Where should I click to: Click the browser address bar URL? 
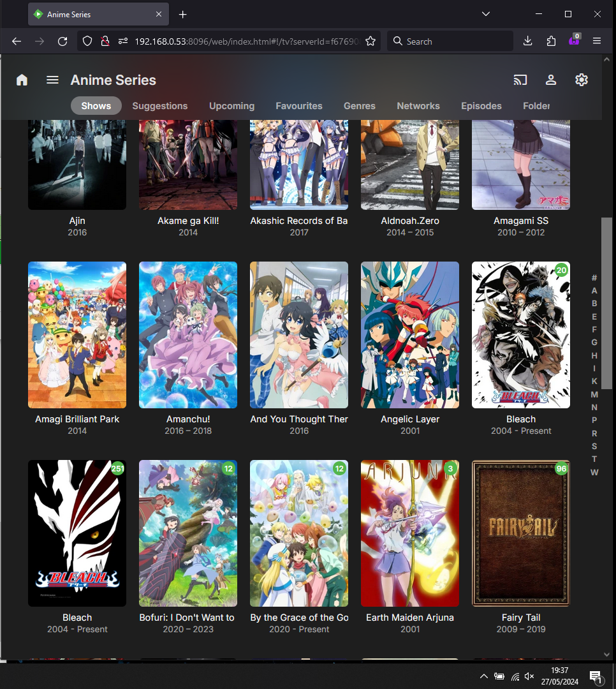247,41
